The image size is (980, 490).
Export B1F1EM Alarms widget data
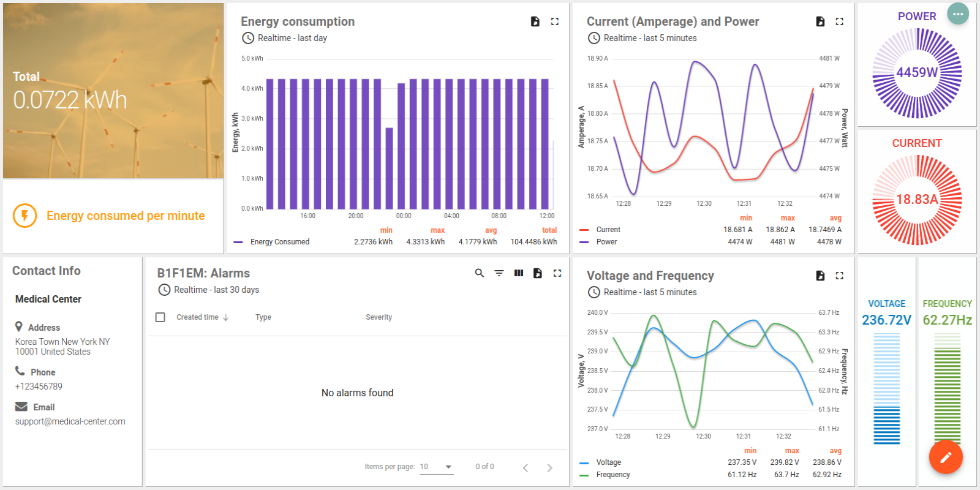point(538,273)
